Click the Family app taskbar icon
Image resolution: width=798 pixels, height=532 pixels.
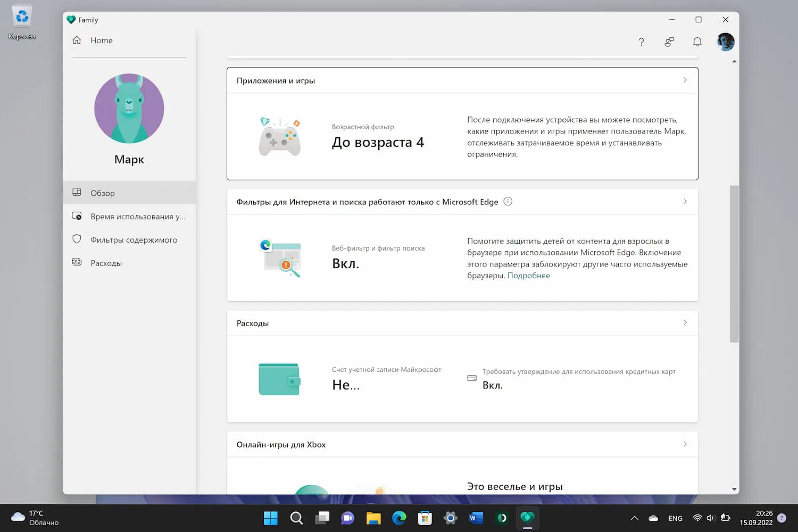click(527, 518)
